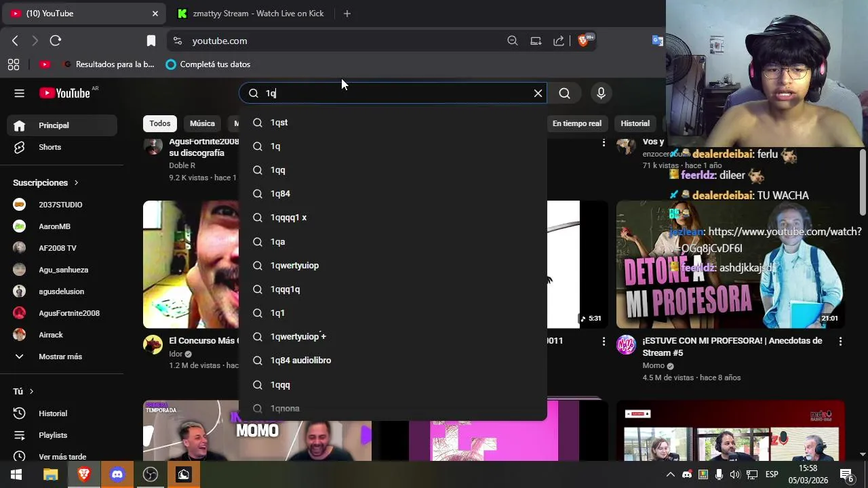This screenshot has height=488, width=868.
Task: Open the DETONE A MI PROFESORA video thumbnail
Action: click(730, 264)
